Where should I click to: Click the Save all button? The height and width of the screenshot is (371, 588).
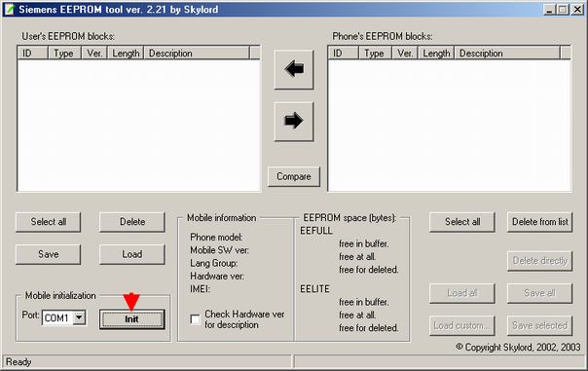click(x=540, y=293)
